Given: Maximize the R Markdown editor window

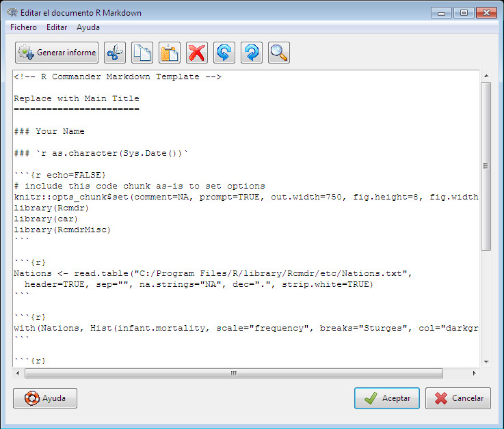Looking at the screenshot, I should tap(464, 13).
